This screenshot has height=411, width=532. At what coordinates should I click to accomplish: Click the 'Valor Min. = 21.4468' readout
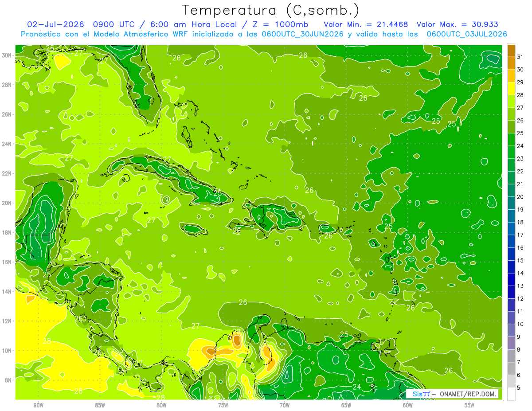(x=366, y=24)
